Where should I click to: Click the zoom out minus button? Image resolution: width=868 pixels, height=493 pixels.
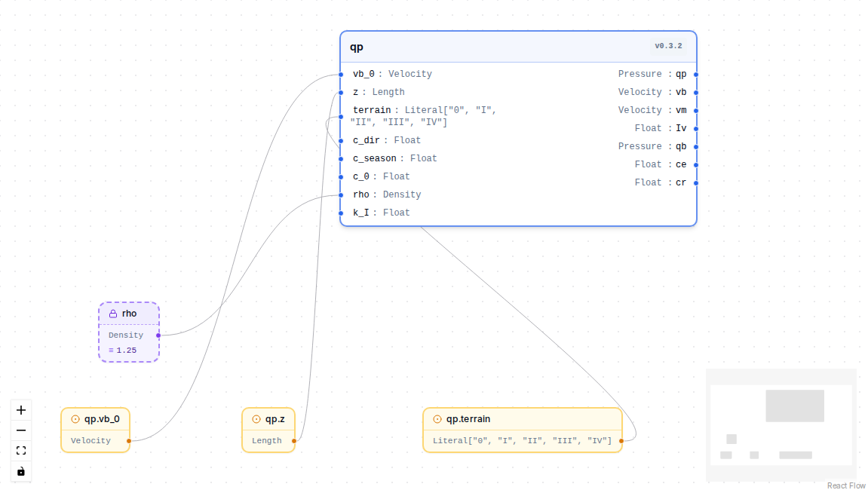[21, 430]
